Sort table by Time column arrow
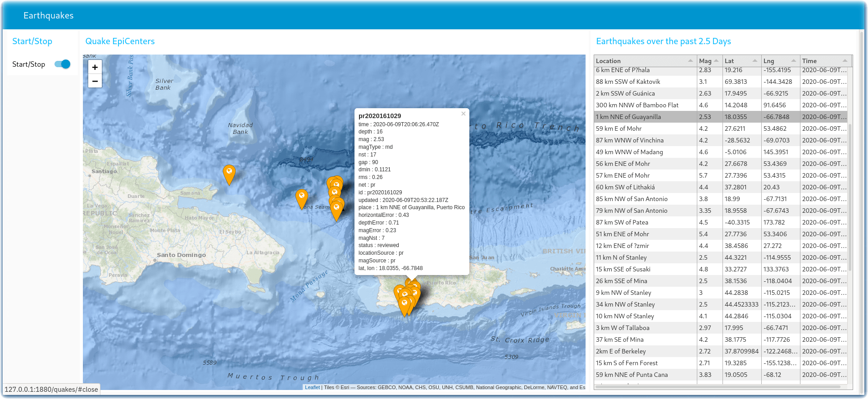Image resolution: width=868 pixels, height=399 pixels. click(x=845, y=61)
